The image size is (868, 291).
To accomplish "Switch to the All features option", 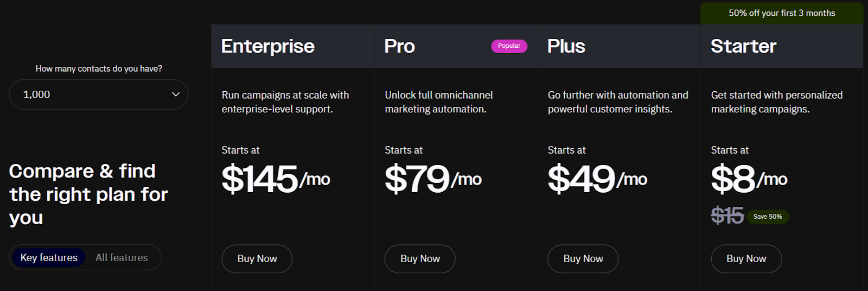I will point(122,257).
